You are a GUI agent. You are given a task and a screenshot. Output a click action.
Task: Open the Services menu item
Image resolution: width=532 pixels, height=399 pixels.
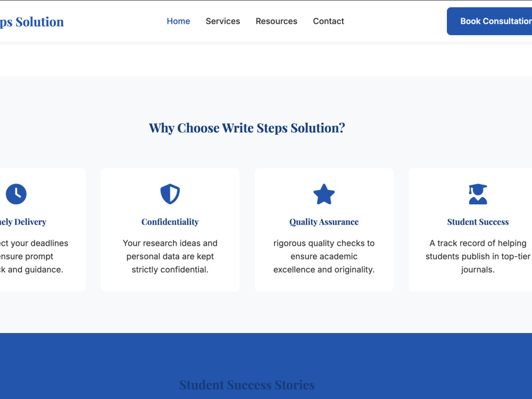point(222,21)
